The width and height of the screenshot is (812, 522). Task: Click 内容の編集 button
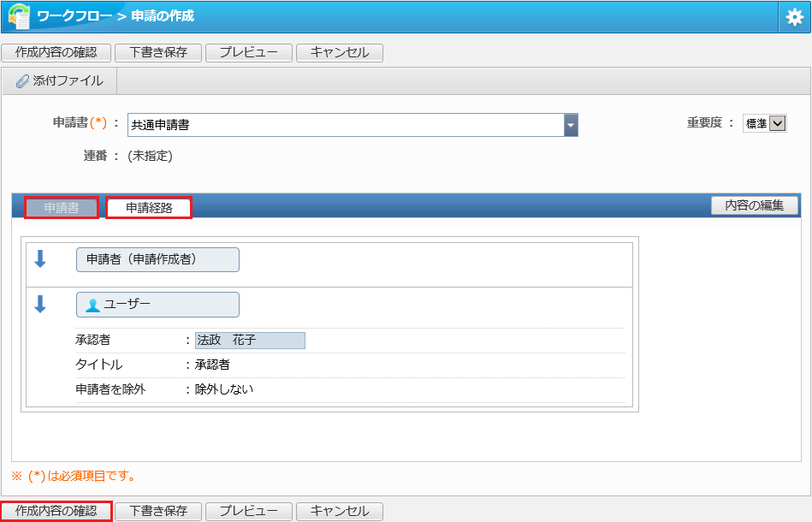pos(755,205)
